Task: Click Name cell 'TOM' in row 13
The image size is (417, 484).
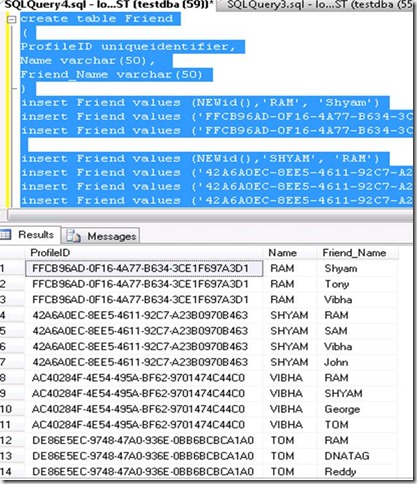Action: pyautogui.click(x=290, y=456)
